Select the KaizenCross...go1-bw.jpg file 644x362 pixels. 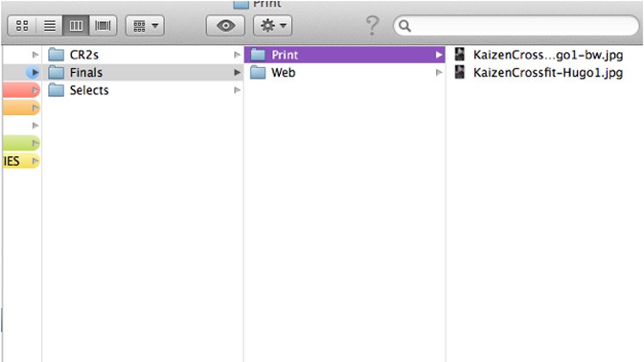click(547, 55)
